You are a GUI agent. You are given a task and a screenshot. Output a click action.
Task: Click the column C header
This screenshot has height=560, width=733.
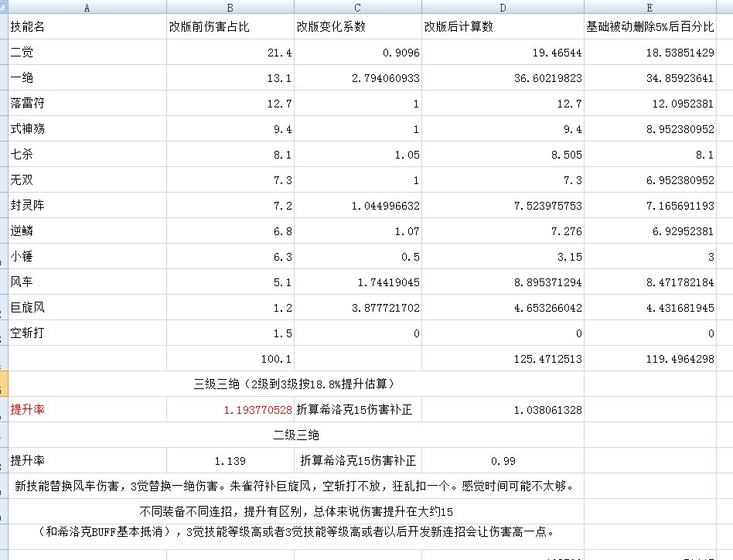click(357, 7)
